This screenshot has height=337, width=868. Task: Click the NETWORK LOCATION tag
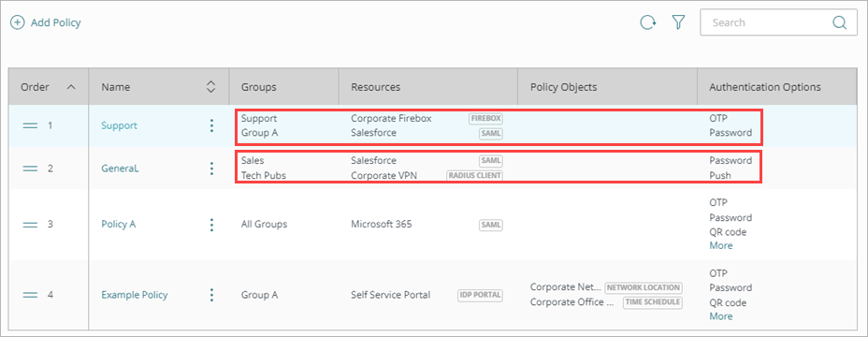pyautogui.click(x=644, y=287)
